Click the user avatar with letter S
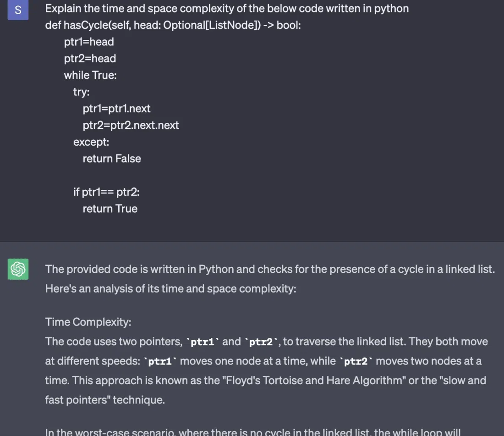This screenshot has width=504, height=436. coord(18,10)
